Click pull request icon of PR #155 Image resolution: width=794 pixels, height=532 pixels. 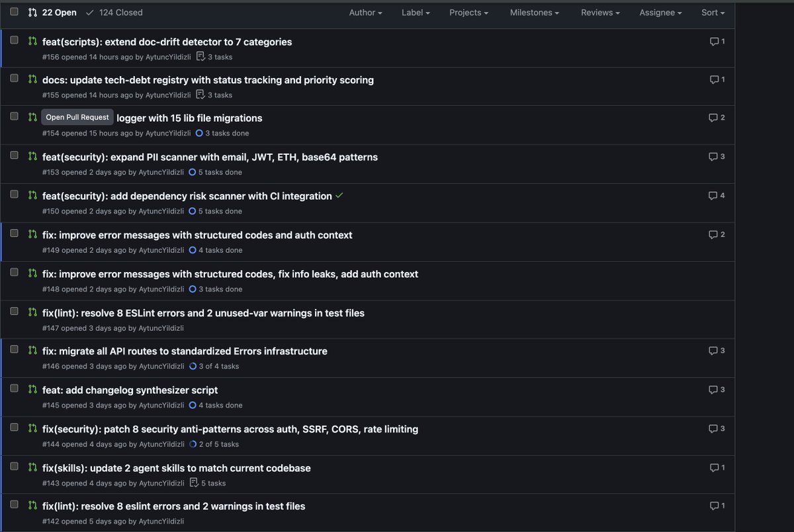[32, 79]
